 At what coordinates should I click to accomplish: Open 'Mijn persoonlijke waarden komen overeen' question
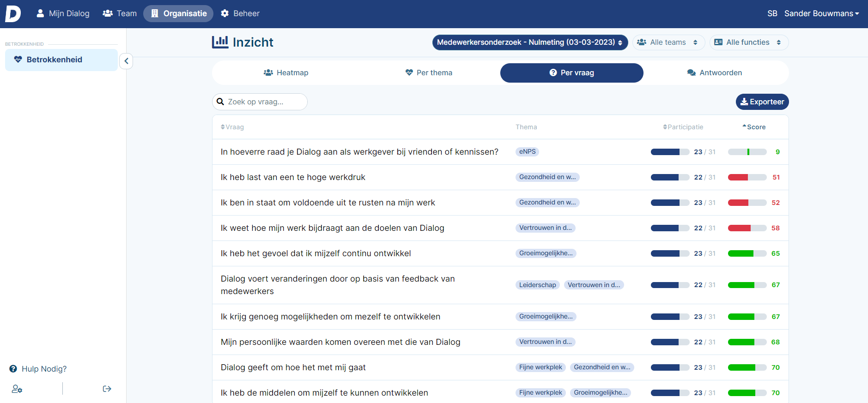point(340,342)
